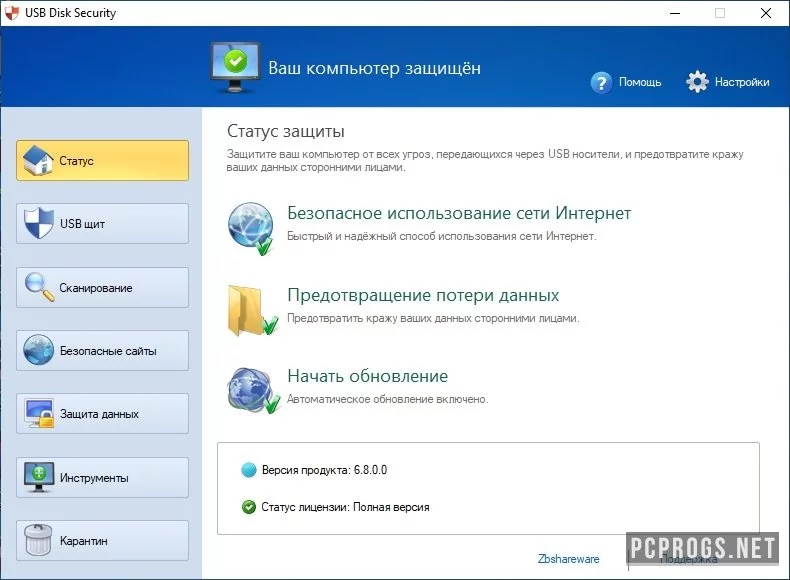790x580 pixels.
Task: Open the Статус section
Action: (x=102, y=160)
